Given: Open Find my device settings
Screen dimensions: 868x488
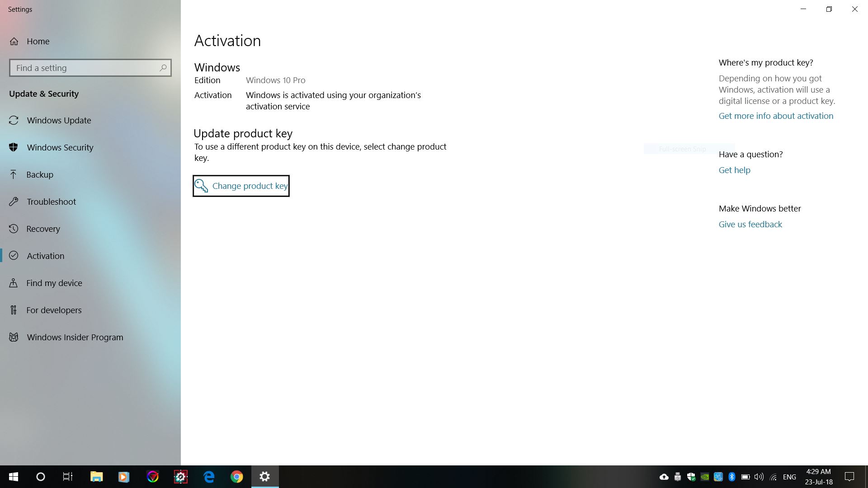Looking at the screenshot, I should click(54, 282).
